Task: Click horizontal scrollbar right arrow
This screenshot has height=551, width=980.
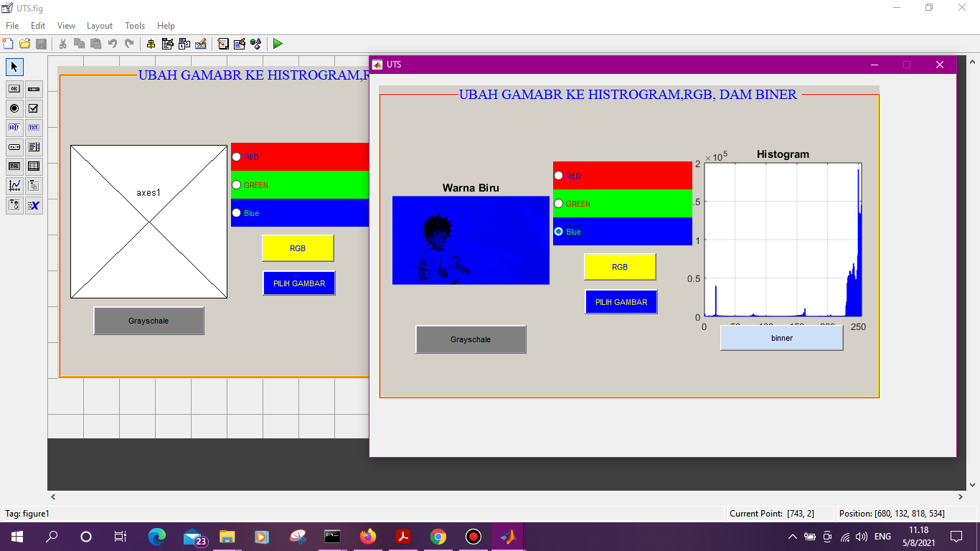Action: coord(961,496)
